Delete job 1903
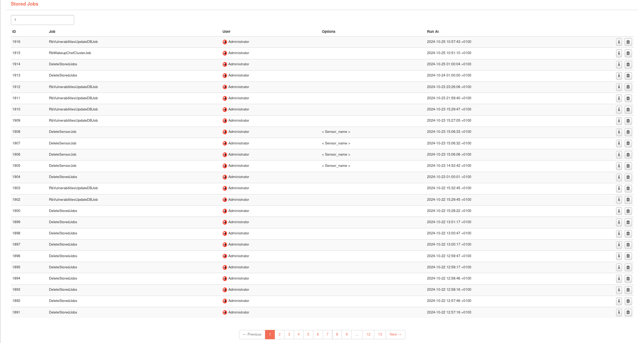Viewport: 644px width, 343px height. [x=628, y=188]
